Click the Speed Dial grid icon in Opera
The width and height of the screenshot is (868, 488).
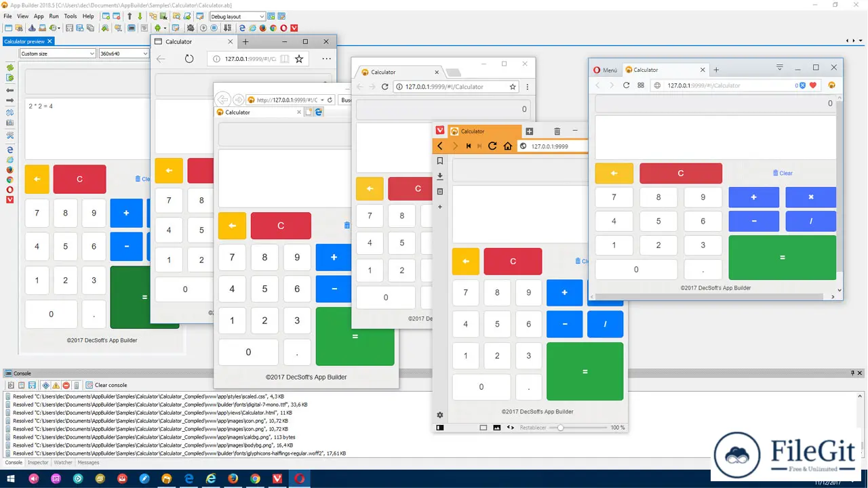coord(641,85)
